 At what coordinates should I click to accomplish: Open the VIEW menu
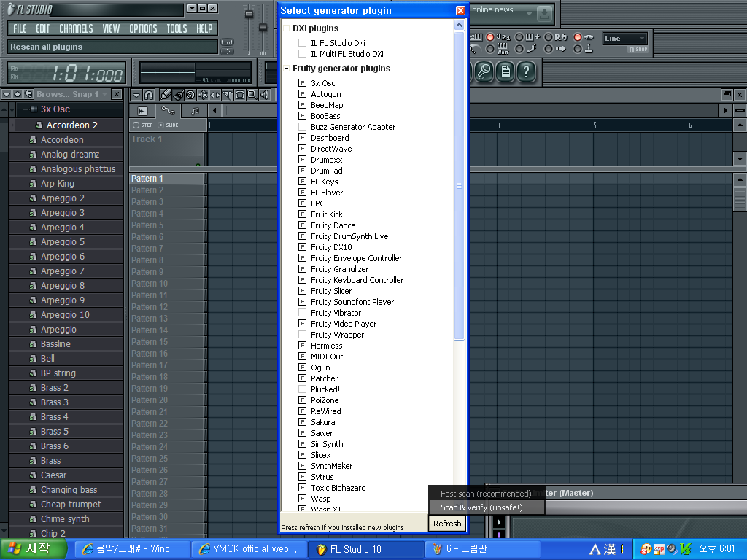point(111,28)
